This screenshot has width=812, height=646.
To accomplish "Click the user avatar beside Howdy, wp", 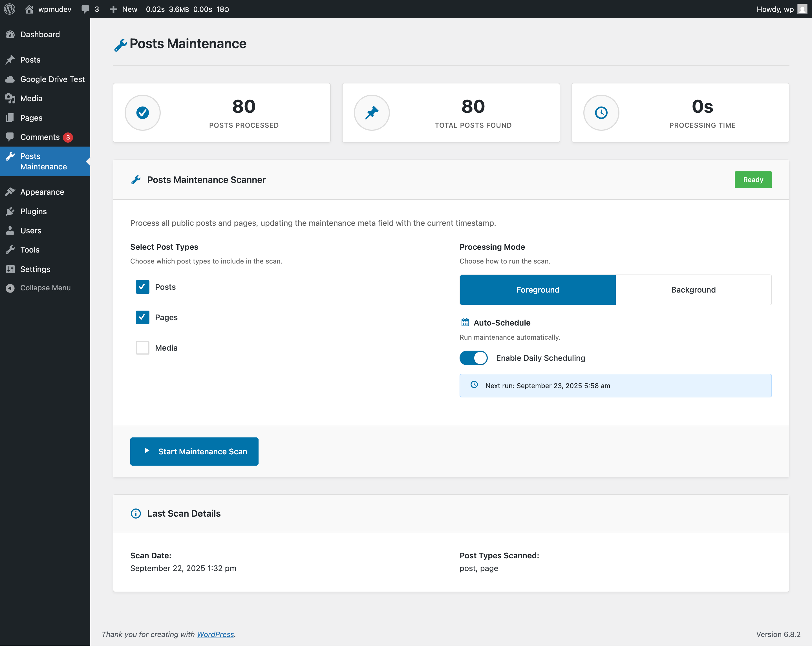I will pyautogui.click(x=803, y=9).
